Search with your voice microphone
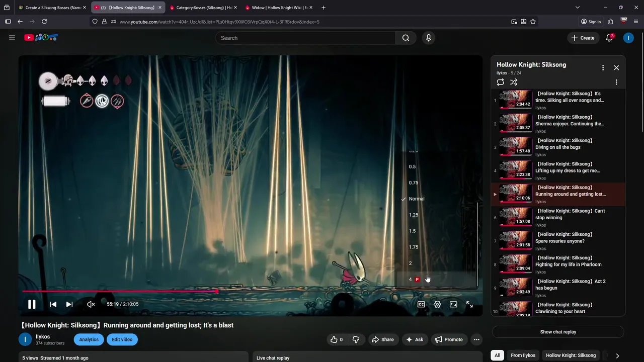Image resolution: width=644 pixels, height=362 pixels. click(429, 38)
